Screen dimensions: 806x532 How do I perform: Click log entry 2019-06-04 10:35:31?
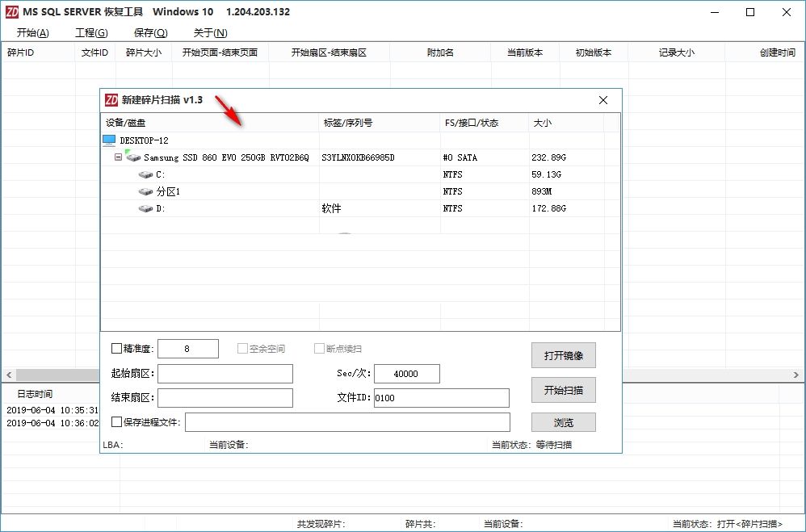(x=52, y=410)
